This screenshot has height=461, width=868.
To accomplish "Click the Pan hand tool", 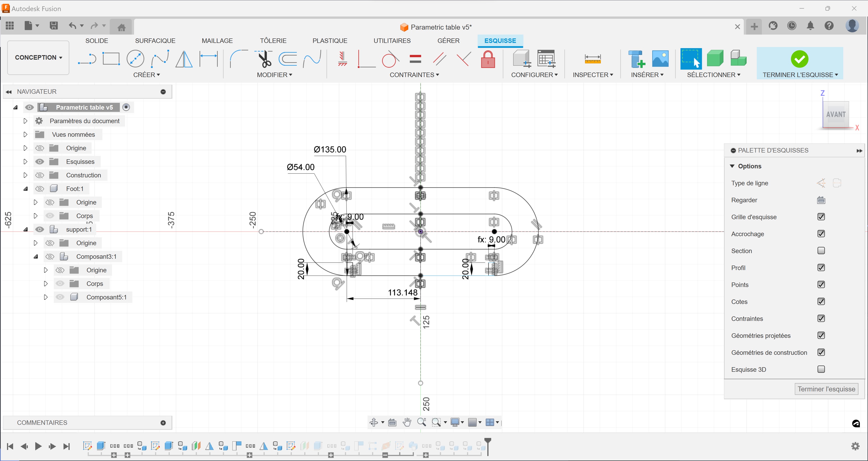I will point(407,422).
